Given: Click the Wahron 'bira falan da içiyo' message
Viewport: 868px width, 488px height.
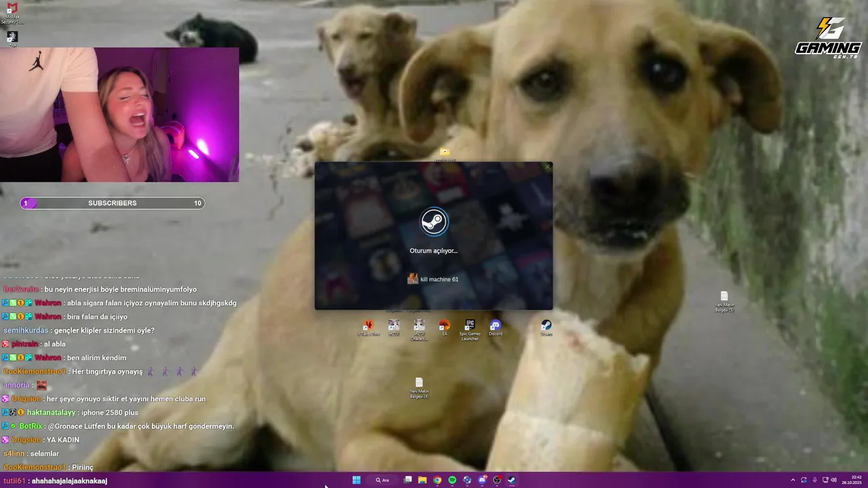Looking at the screenshot, I should [64, 317].
